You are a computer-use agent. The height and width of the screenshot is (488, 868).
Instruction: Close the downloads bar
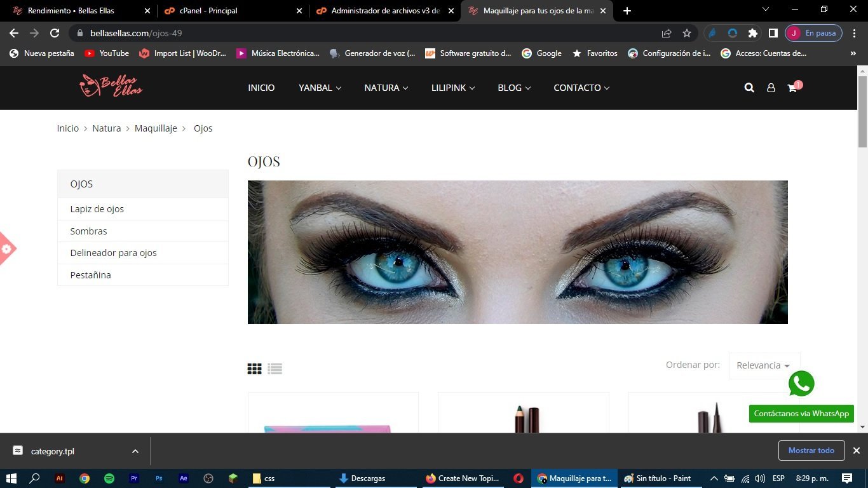(x=857, y=451)
